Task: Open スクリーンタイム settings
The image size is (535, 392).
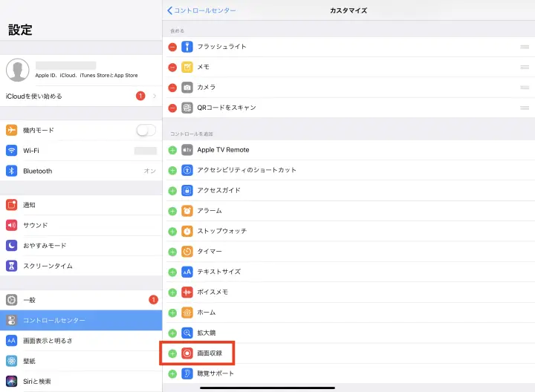Action: point(81,266)
